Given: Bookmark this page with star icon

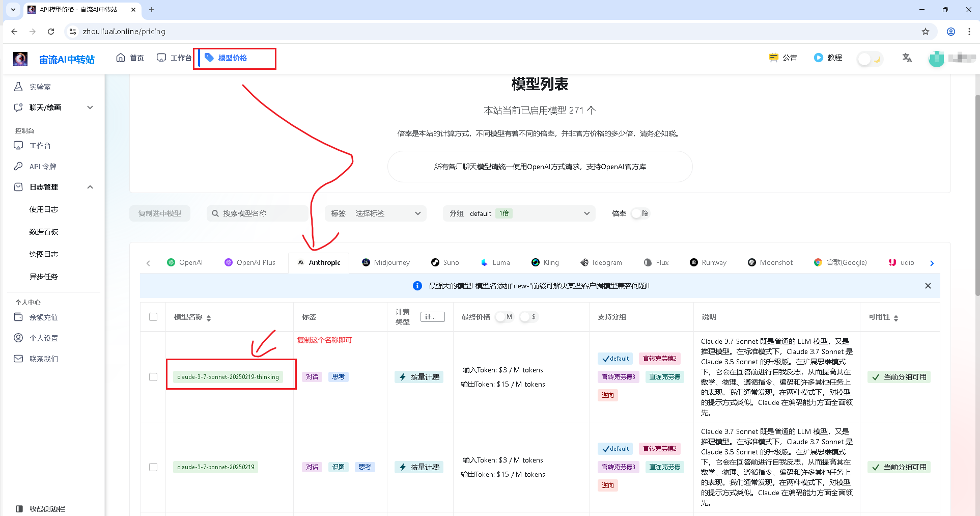Looking at the screenshot, I should pos(926,32).
